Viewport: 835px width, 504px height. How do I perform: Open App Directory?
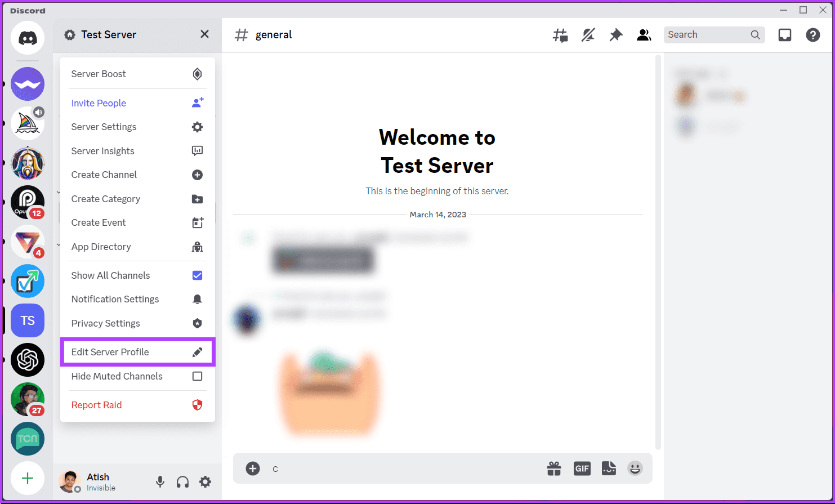point(137,247)
